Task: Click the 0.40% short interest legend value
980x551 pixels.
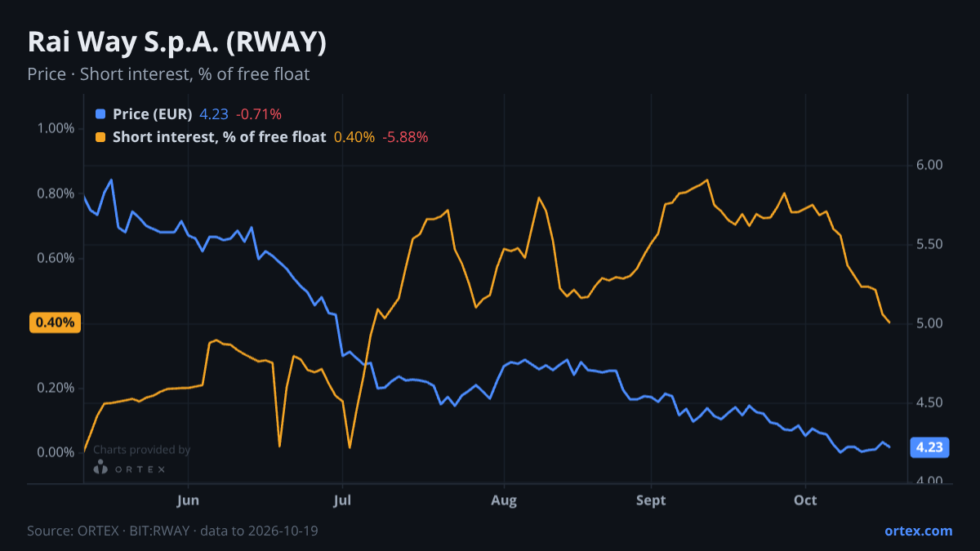Action: point(354,137)
